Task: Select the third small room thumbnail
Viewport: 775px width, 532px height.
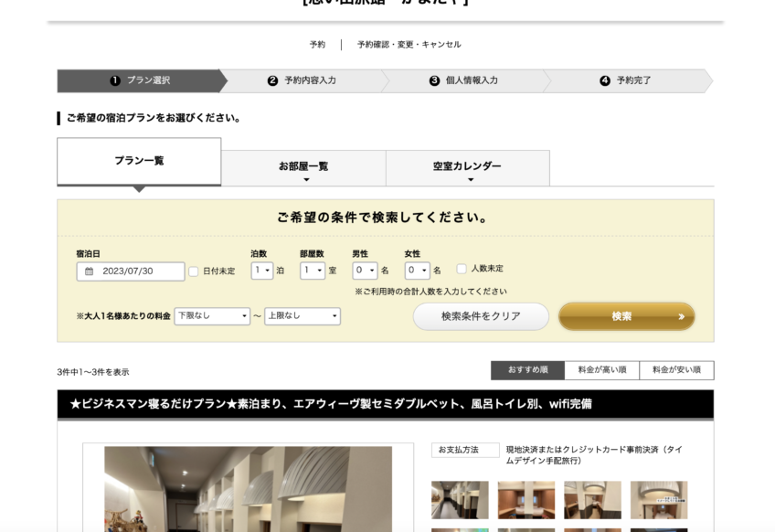Action: 592,500
